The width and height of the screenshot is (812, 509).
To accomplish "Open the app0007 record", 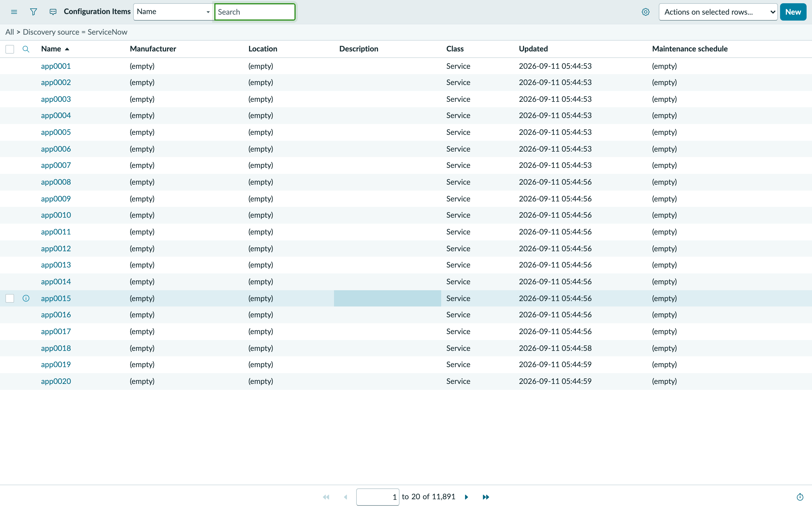I will point(56,165).
